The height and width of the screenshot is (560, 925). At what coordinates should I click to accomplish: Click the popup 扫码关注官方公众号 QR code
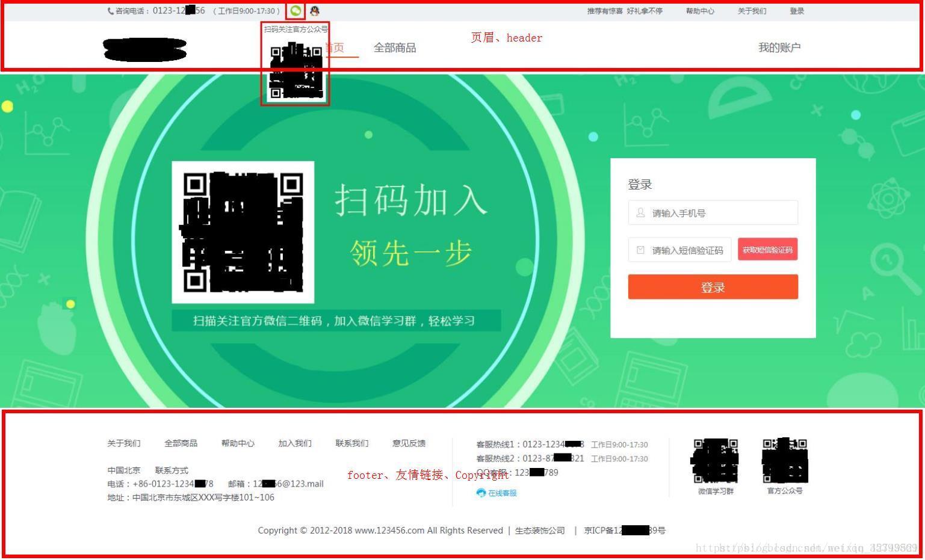click(295, 72)
